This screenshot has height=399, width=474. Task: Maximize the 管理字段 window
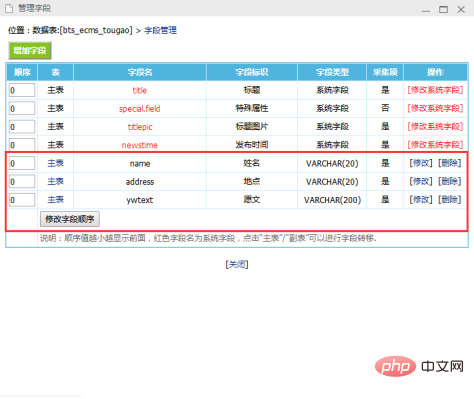pyautogui.click(x=443, y=9)
